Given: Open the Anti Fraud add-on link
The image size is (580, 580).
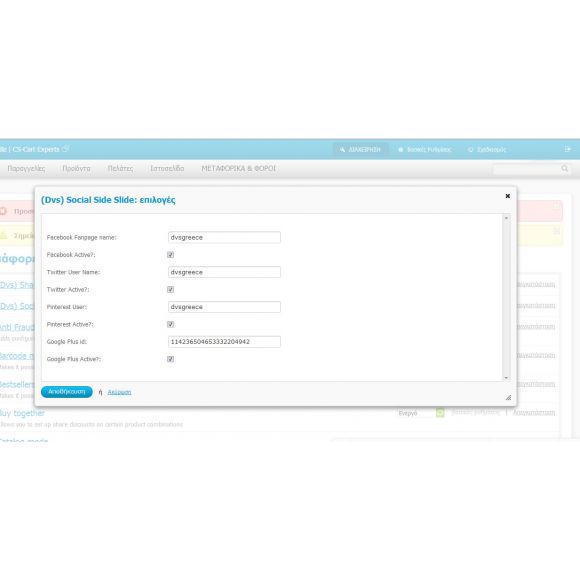Looking at the screenshot, I should (x=17, y=327).
